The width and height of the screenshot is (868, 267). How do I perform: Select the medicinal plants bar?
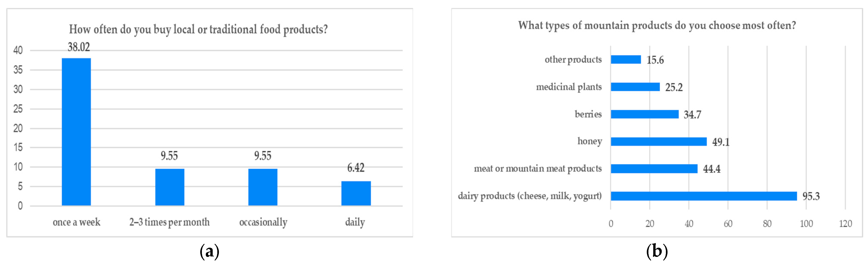pyautogui.click(x=635, y=87)
